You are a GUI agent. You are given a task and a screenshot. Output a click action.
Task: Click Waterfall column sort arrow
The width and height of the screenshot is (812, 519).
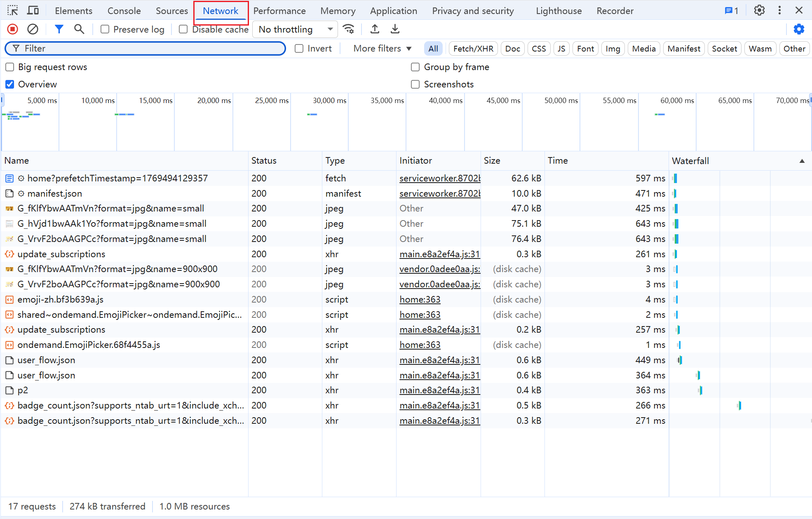tap(802, 161)
